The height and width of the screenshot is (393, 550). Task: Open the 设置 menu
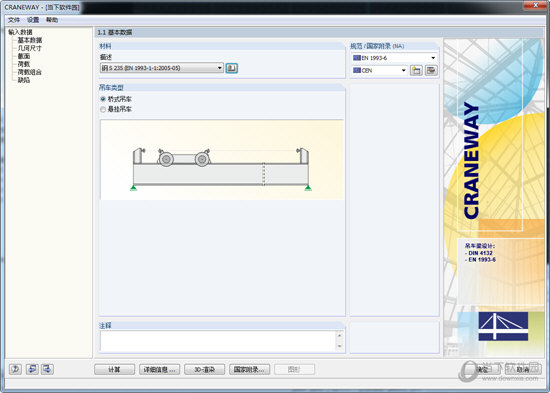tap(33, 20)
